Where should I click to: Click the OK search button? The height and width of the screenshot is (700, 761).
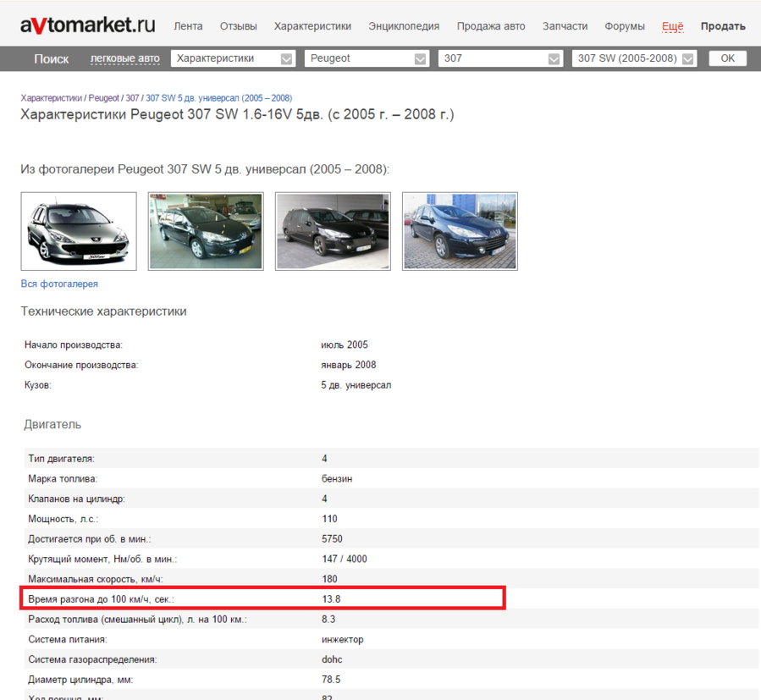click(x=727, y=58)
